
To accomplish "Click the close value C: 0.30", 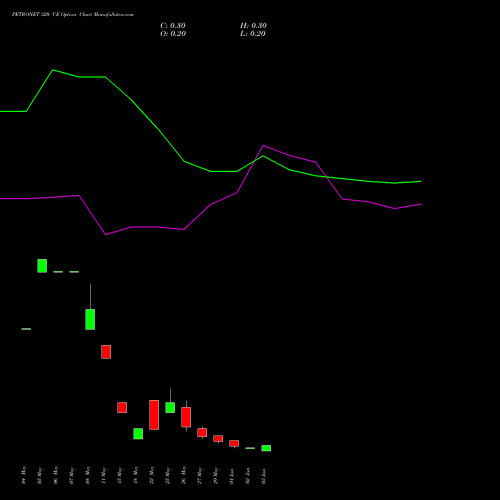I will [173, 26].
